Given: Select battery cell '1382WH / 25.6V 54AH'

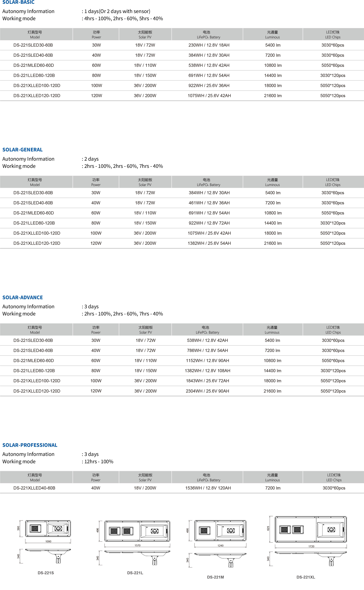Looking at the screenshot, I should 209,243.
